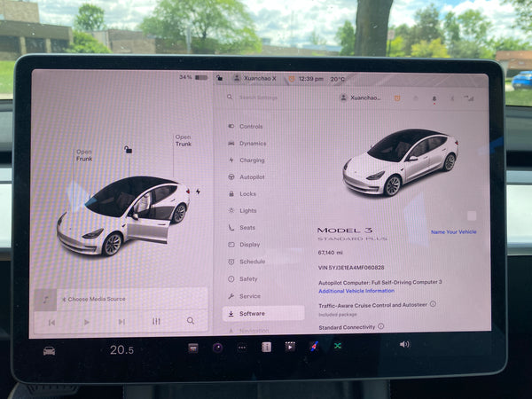Viewport: 532px width, 399px height.
Task: Open the car controls icon in bottom bar
Action: [x=49, y=351]
